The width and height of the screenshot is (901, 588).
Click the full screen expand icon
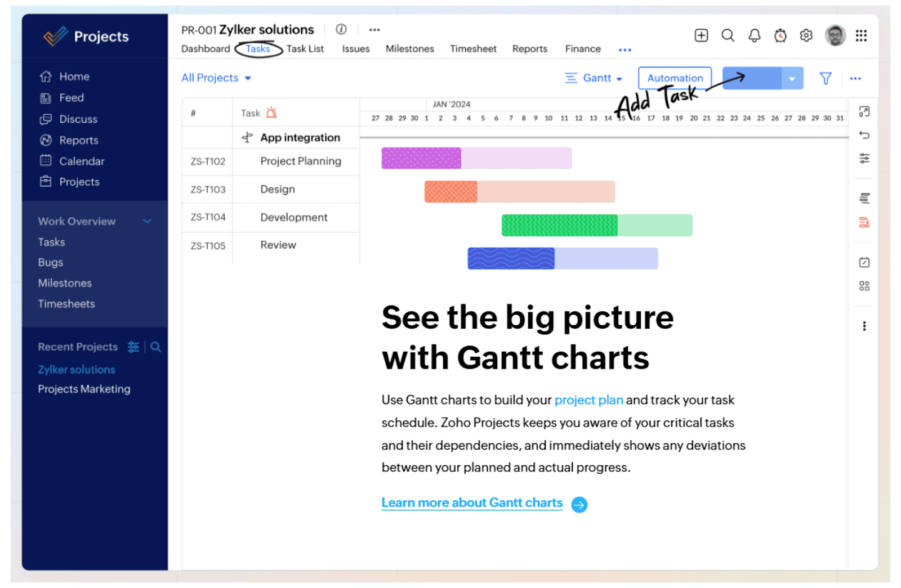[864, 111]
